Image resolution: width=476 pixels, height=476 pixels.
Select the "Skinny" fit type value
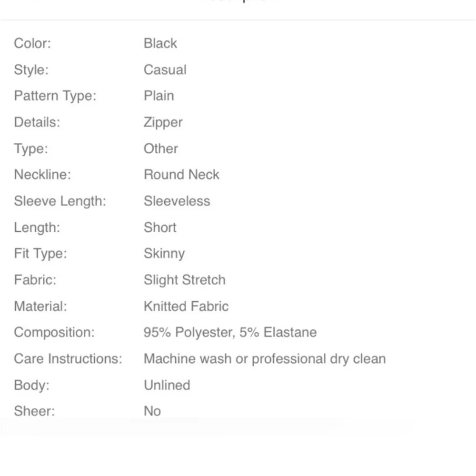pos(164,254)
